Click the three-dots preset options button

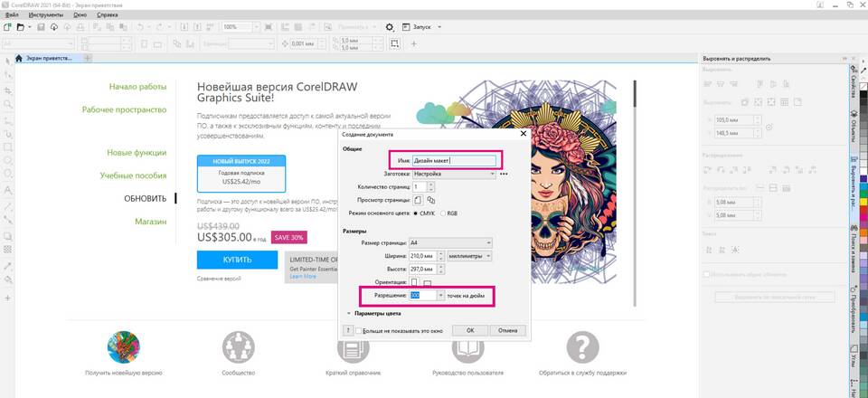[504, 174]
